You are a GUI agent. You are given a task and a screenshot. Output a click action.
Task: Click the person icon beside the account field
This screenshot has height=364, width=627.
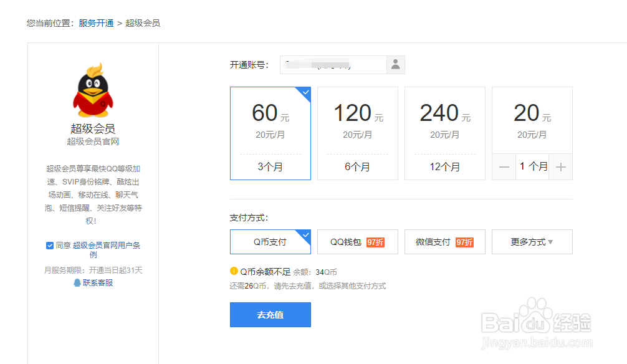coord(395,64)
